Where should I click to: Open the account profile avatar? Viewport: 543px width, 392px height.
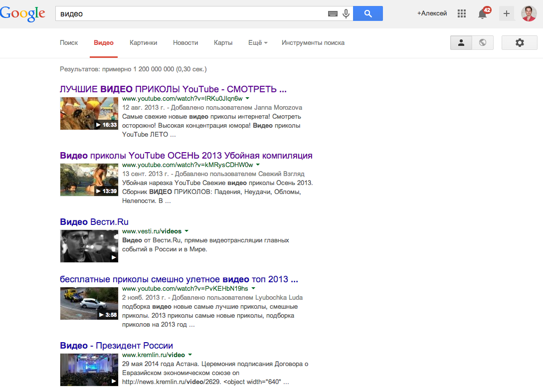pyautogui.click(x=529, y=13)
